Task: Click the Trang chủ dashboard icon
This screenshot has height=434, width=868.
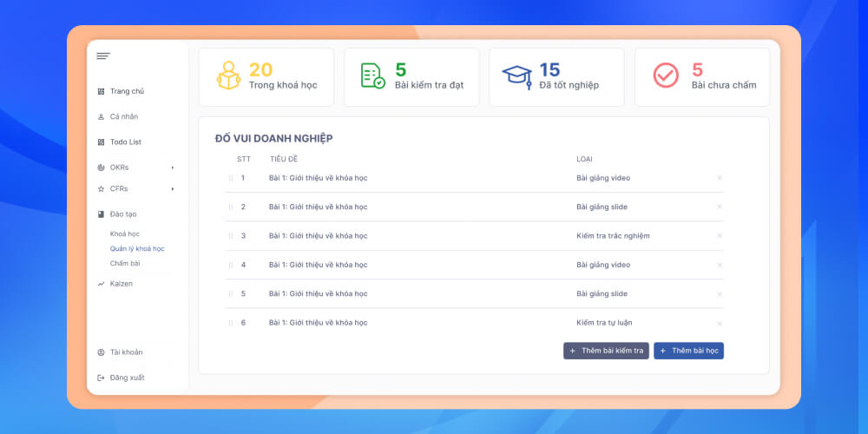Action: tap(101, 91)
